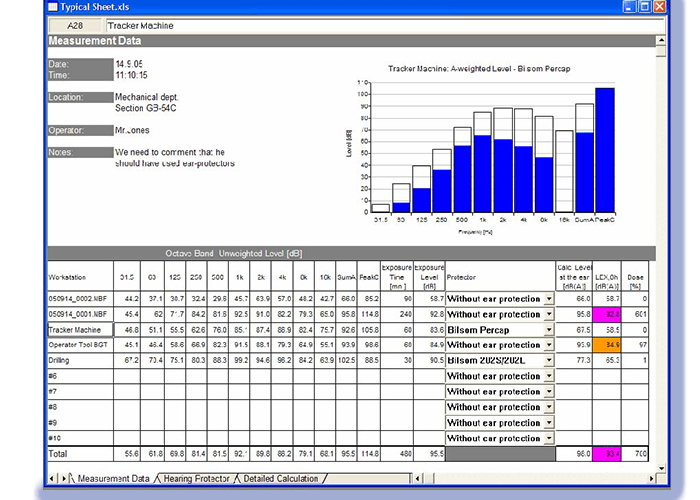The width and height of the screenshot is (700, 500).
Task: Click the Protector column header
Action: coord(500,277)
